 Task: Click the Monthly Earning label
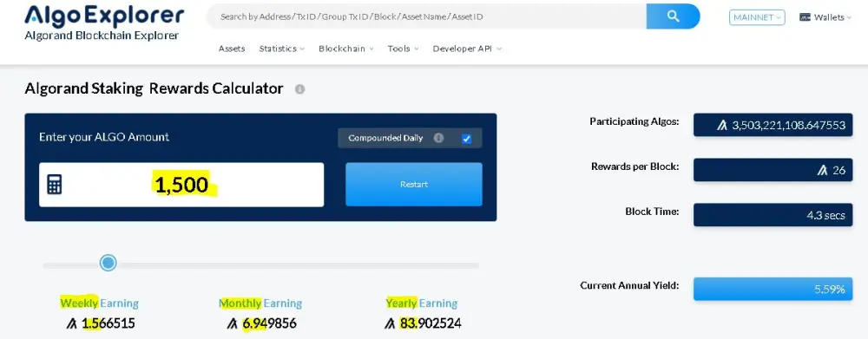click(x=260, y=303)
